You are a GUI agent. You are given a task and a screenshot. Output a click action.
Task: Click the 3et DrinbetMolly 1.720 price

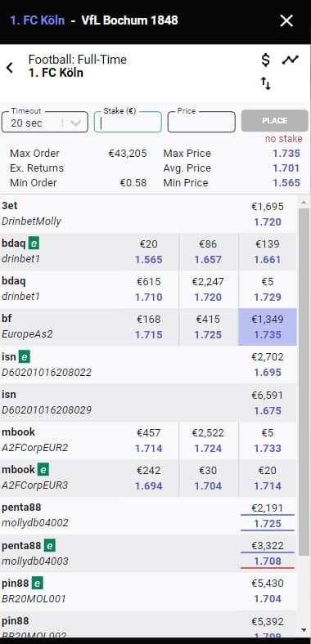(x=268, y=222)
